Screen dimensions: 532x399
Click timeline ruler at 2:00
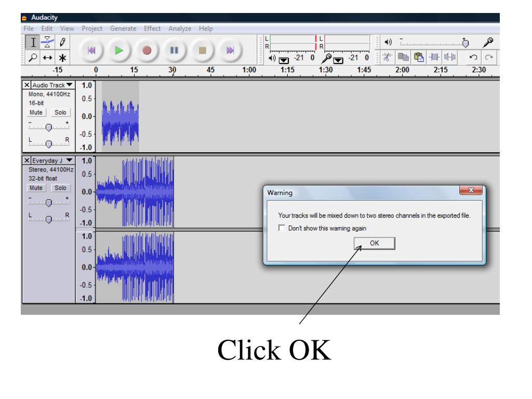tap(403, 71)
